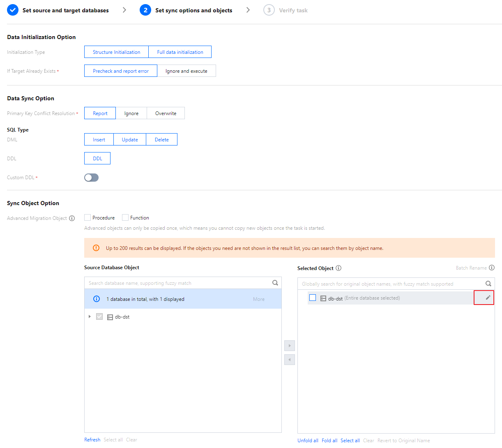
Task: Click the source database search magnifier icon
Action: pyautogui.click(x=275, y=283)
